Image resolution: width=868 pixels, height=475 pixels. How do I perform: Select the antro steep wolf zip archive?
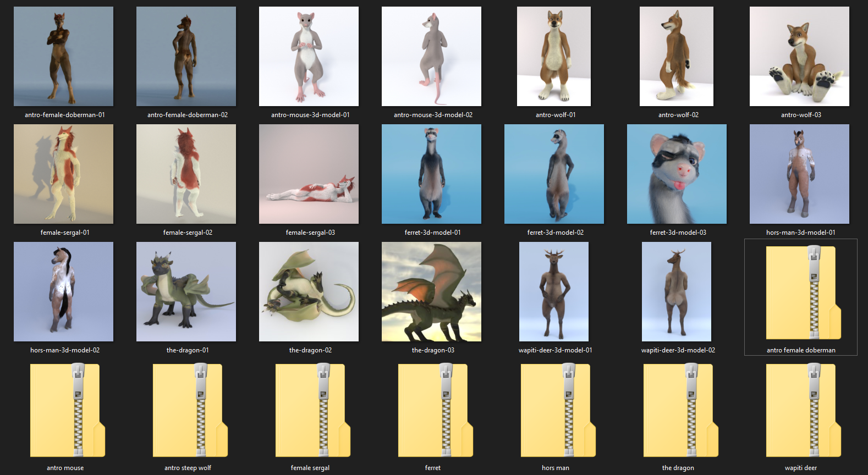coord(190,410)
